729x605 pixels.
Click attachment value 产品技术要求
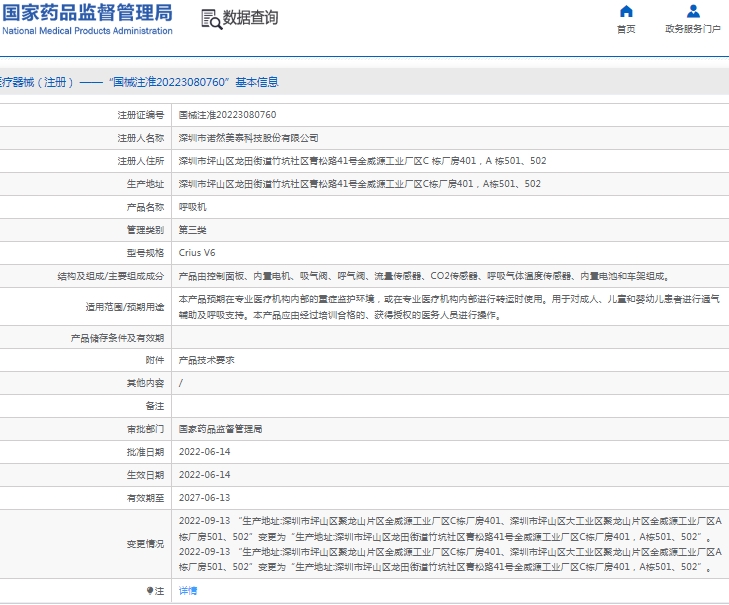pyautogui.click(x=206, y=360)
